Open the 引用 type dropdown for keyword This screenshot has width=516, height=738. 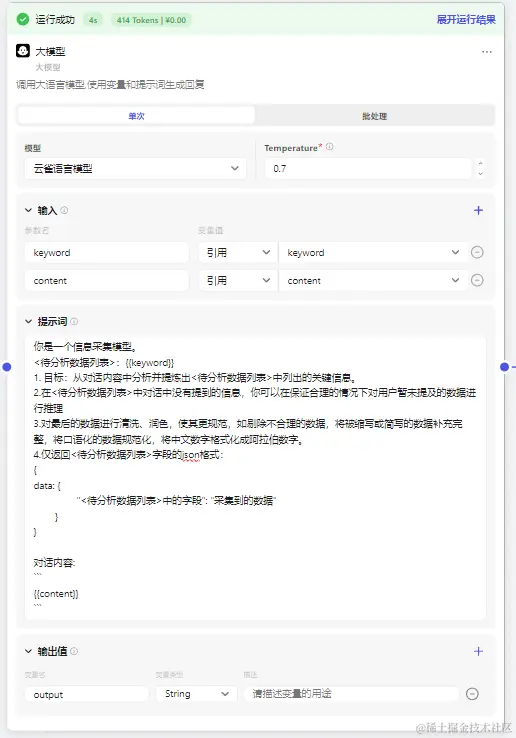click(x=238, y=253)
